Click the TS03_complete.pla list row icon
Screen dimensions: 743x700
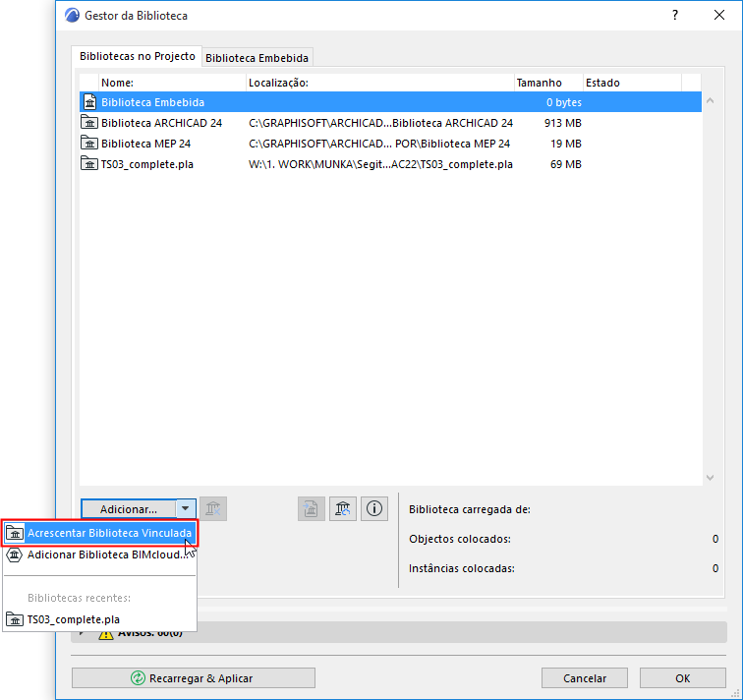[x=89, y=163]
